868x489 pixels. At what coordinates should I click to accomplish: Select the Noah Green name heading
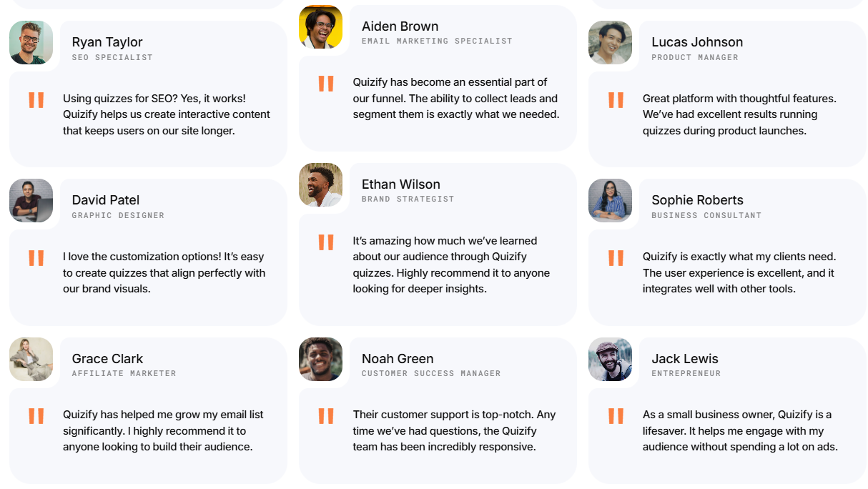tap(397, 359)
